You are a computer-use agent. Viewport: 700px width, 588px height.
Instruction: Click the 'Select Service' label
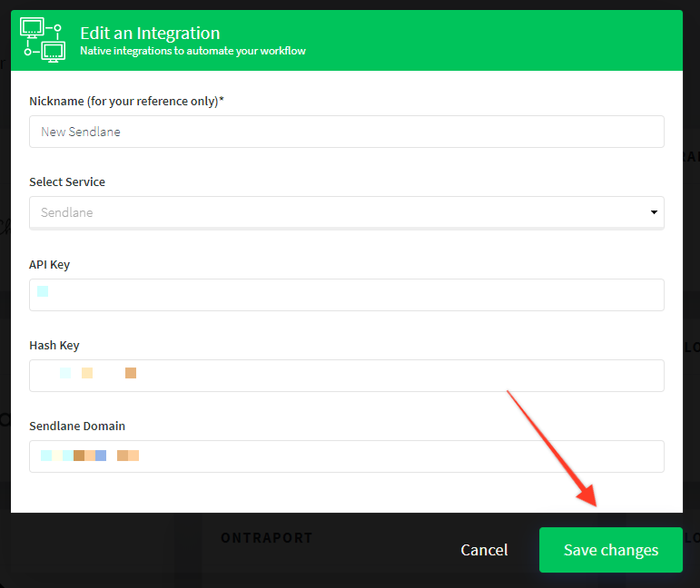pos(67,182)
